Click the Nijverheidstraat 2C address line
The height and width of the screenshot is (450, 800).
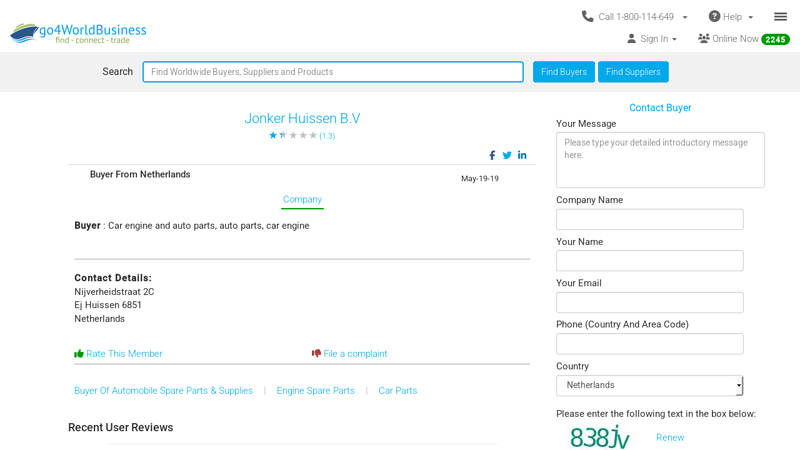coord(114,292)
